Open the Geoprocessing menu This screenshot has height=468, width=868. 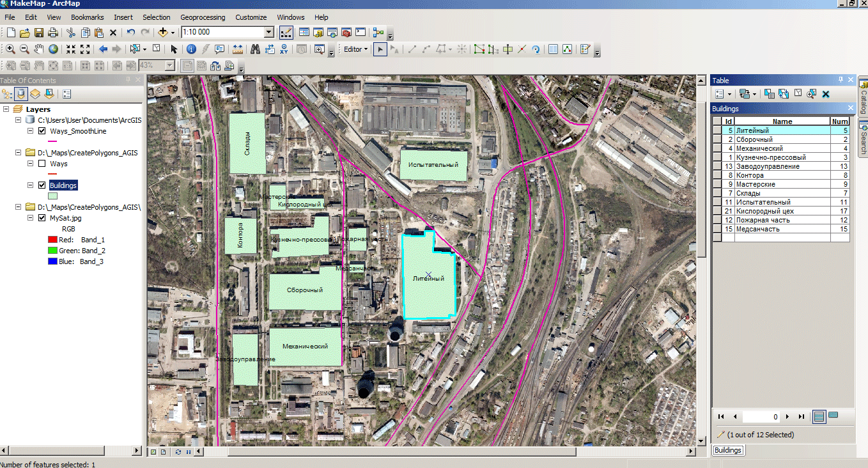click(x=203, y=17)
